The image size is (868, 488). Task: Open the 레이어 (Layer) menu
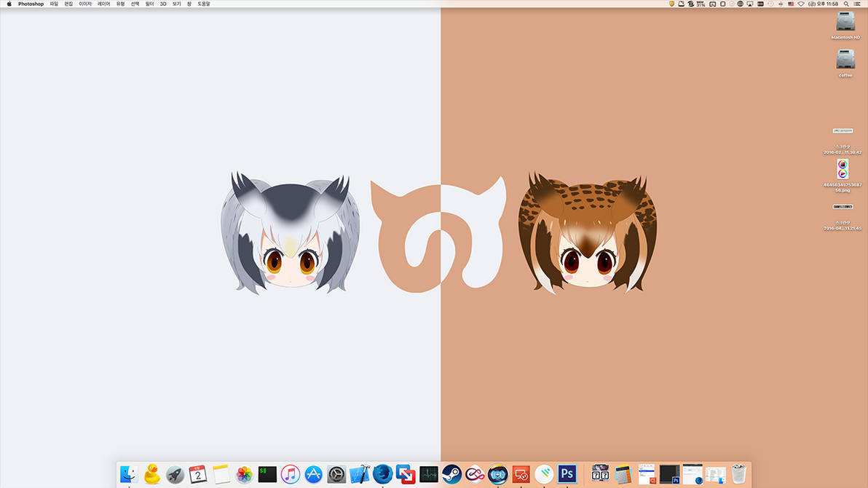coord(104,4)
